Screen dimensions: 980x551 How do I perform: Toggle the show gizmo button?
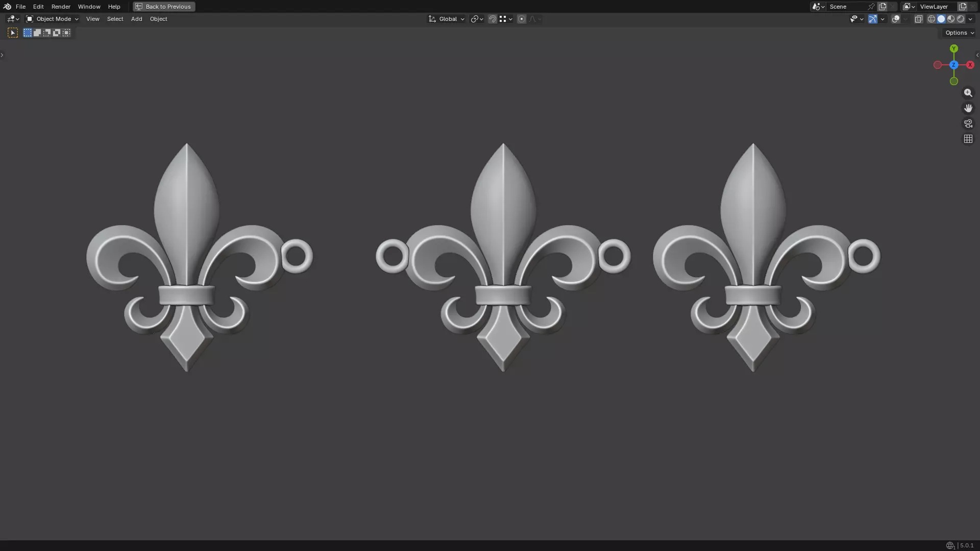[x=873, y=19]
